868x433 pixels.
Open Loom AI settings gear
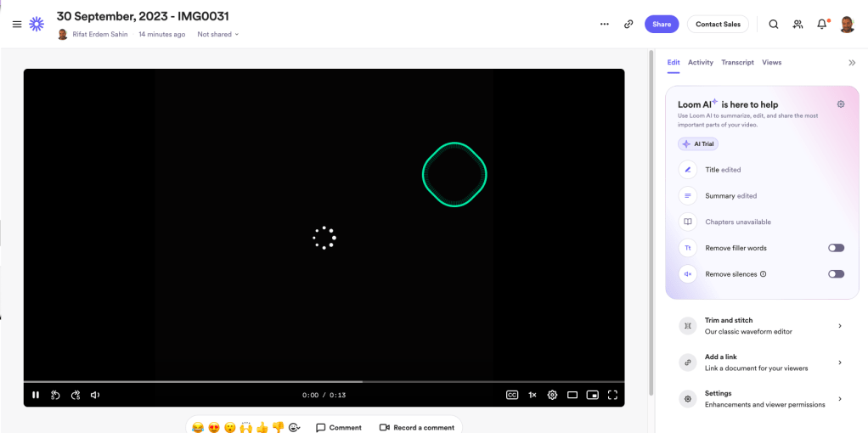tap(841, 104)
